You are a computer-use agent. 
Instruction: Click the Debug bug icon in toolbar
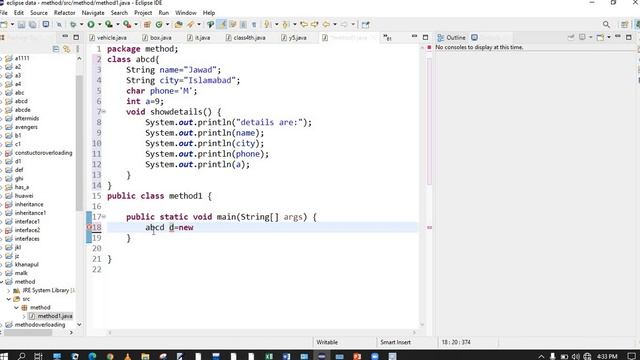point(73,24)
